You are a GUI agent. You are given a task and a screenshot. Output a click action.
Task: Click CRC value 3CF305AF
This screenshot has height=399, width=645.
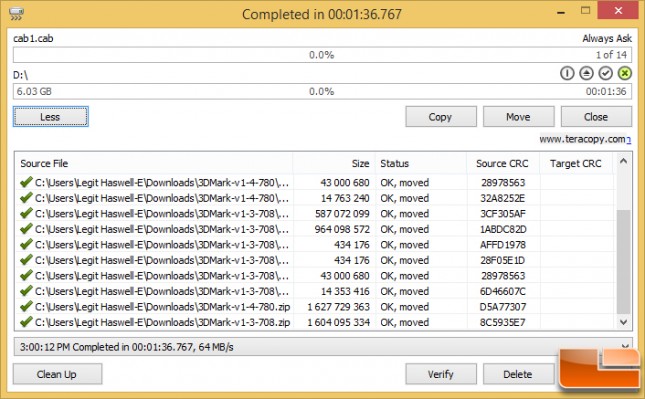click(503, 213)
